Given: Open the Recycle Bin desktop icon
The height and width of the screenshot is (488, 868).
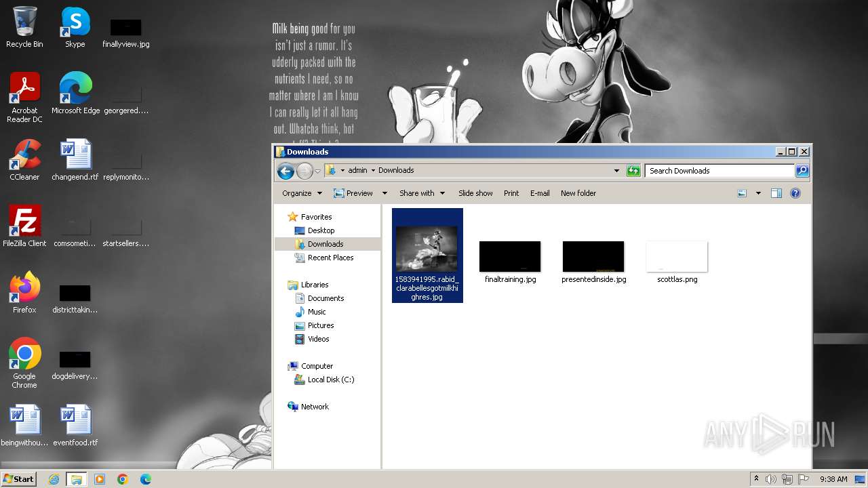Looking at the screenshot, I should coord(24,27).
